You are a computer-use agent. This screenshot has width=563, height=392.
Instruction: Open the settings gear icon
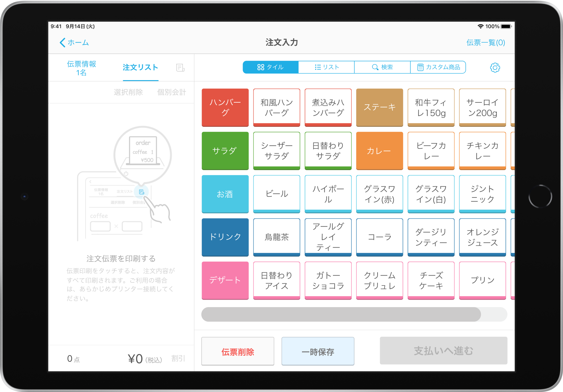(x=496, y=67)
